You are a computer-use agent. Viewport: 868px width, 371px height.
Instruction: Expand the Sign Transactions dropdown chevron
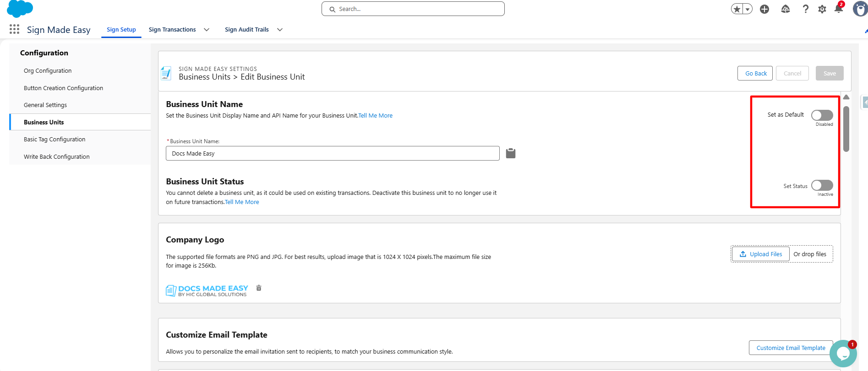click(x=207, y=30)
